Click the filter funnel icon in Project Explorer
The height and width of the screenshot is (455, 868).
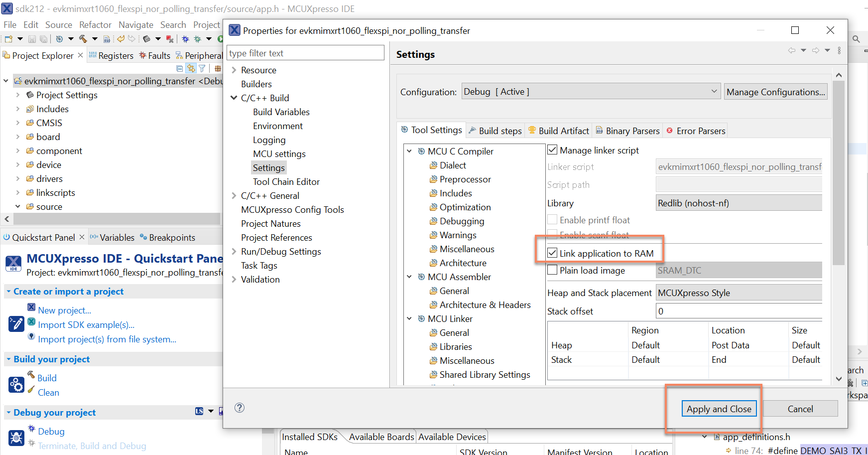coord(202,68)
